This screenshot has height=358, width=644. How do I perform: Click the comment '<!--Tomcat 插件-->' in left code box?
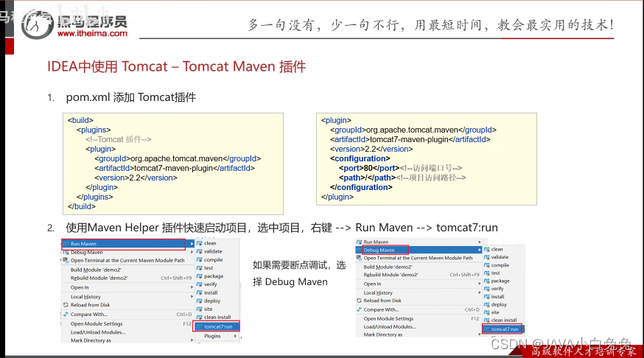pyautogui.click(x=119, y=139)
